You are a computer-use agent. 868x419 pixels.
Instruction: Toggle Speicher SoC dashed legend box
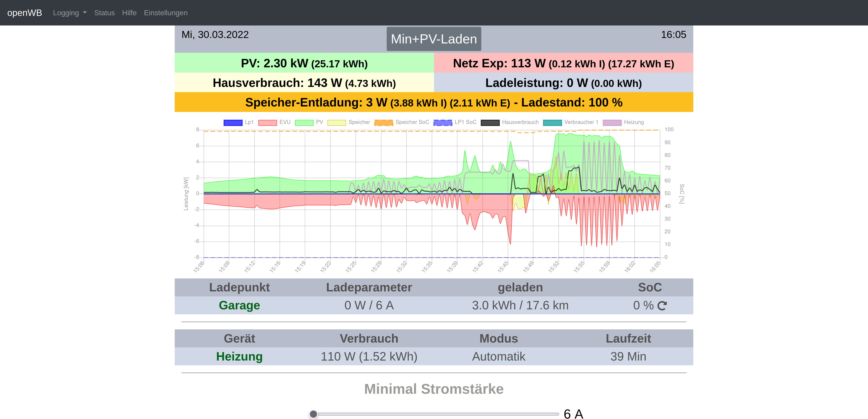point(384,122)
